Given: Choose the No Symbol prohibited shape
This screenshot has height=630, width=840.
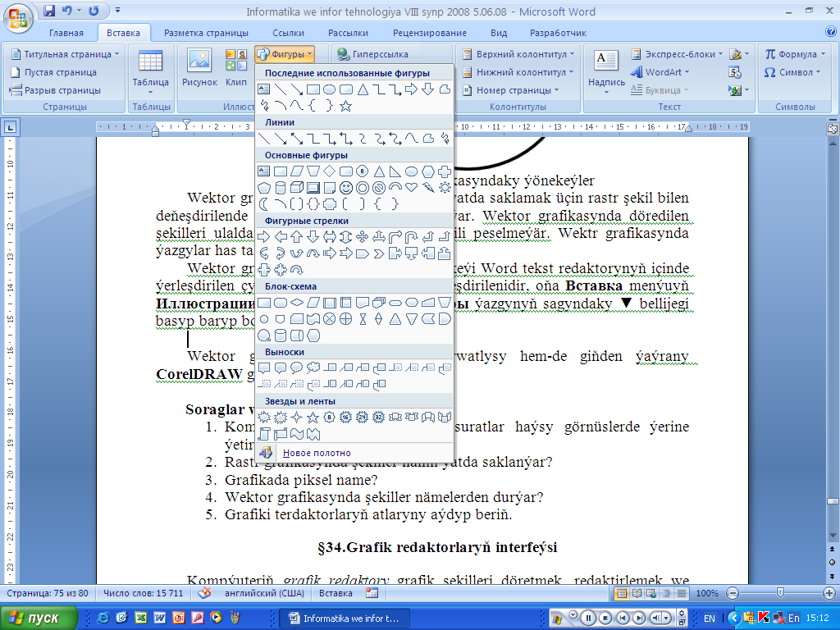Looking at the screenshot, I should point(379,188).
